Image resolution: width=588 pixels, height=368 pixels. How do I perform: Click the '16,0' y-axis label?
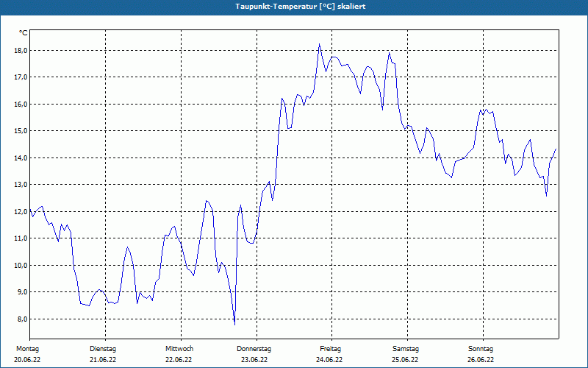[21, 104]
